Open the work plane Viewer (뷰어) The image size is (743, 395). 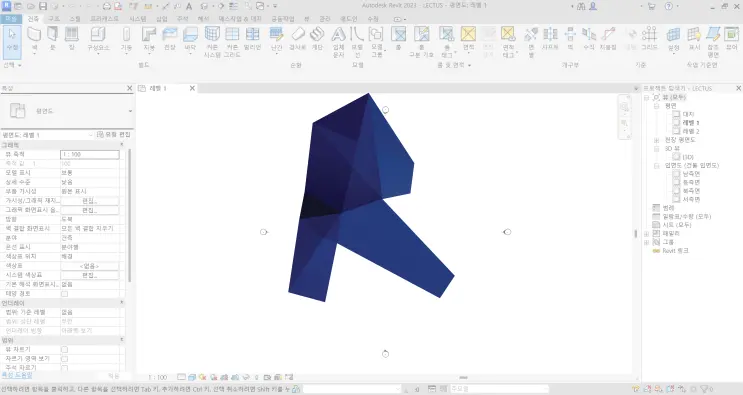coord(732,39)
